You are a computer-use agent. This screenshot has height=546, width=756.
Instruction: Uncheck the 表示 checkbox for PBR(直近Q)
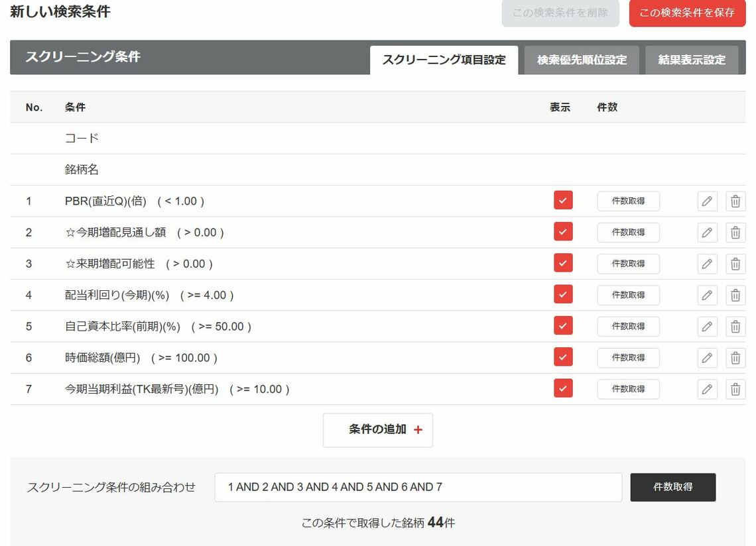coord(563,200)
